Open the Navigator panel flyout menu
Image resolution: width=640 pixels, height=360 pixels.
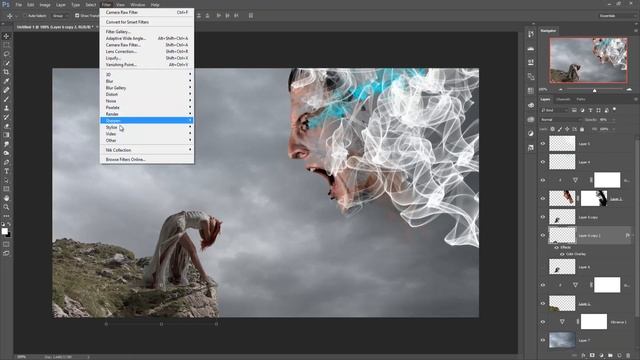coord(636,31)
